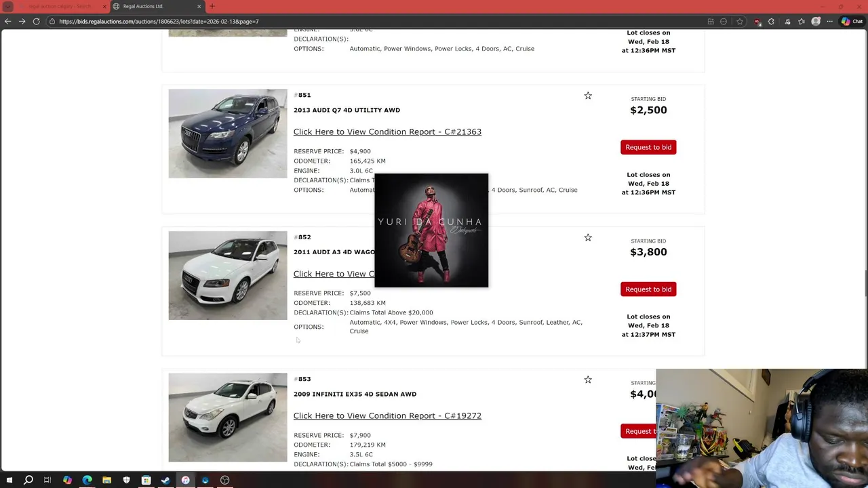This screenshot has height=488, width=868.
Task: Open File Explorer from the taskbar
Action: tap(106, 480)
